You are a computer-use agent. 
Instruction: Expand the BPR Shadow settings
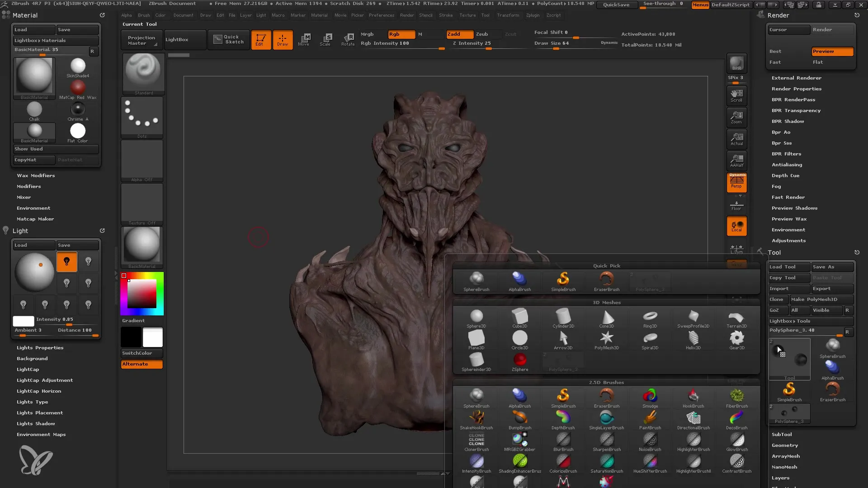coord(788,121)
